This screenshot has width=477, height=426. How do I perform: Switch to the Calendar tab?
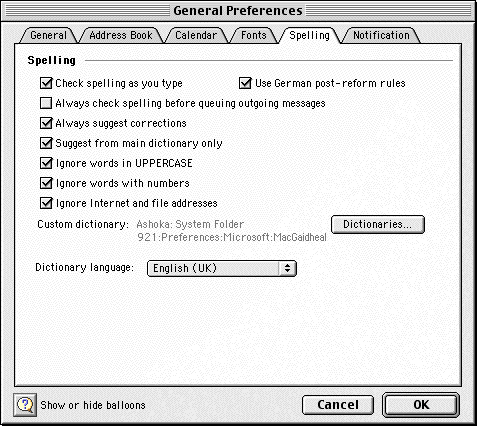tap(196, 35)
